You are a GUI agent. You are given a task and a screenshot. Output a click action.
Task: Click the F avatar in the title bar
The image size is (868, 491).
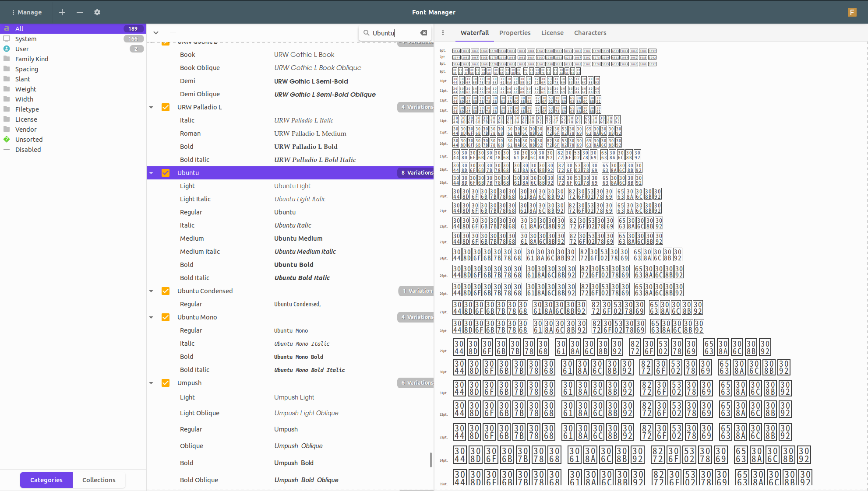(851, 12)
